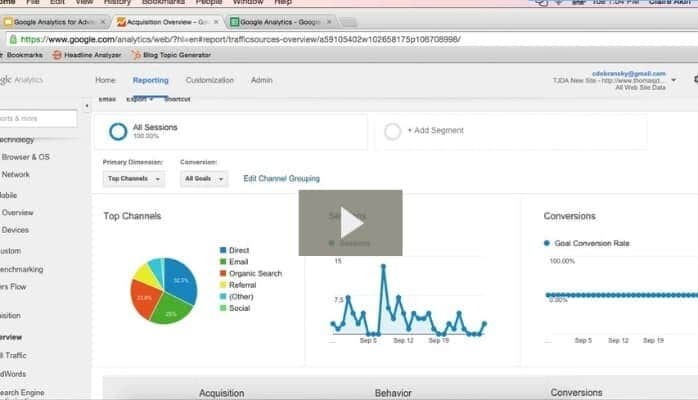This screenshot has width=698, height=400.
Task: Select the Reporting tab
Action: tap(150, 80)
